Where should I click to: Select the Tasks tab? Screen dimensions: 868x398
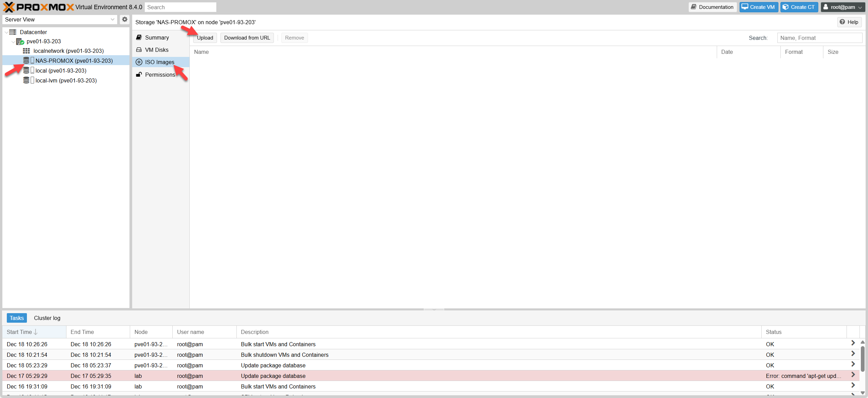tap(16, 318)
